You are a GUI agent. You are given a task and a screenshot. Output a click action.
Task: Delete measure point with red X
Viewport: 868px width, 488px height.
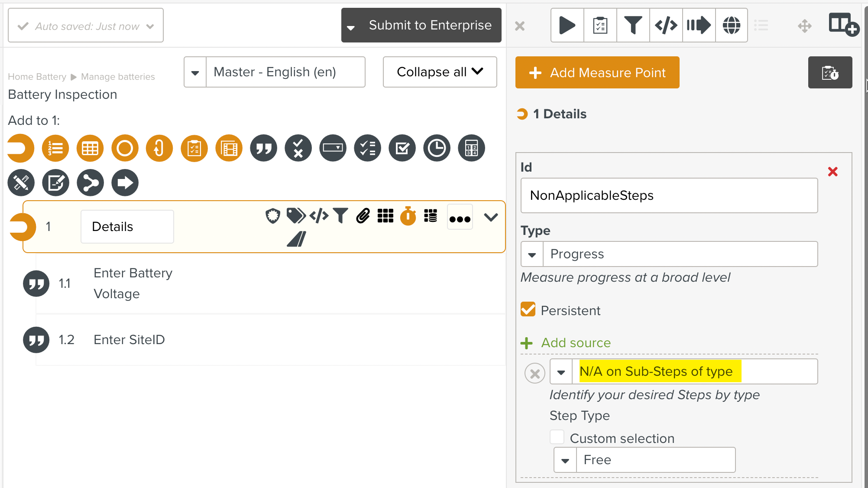click(x=832, y=172)
